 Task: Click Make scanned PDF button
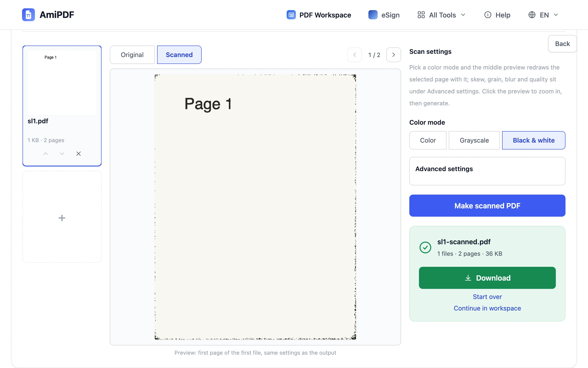coord(487,206)
